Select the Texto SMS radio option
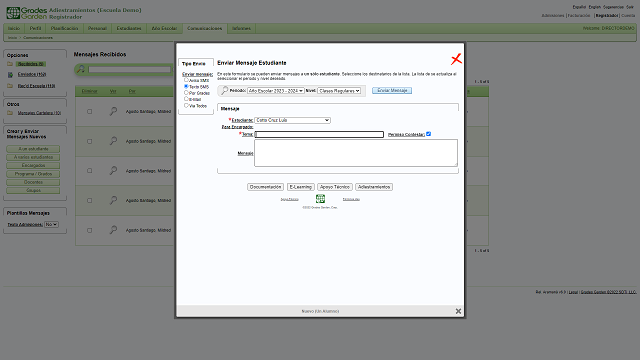The width and height of the screenshot is (640, 360). [x=186, y=87]
